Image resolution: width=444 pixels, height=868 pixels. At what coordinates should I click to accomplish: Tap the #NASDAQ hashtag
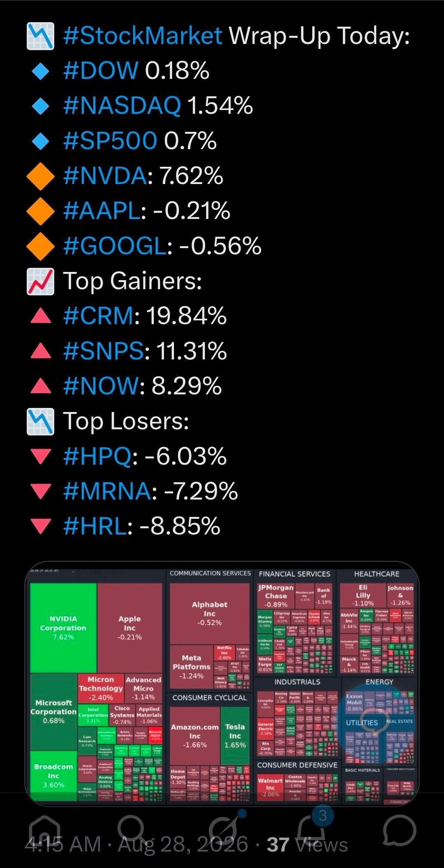pyautogui.click(x=122, y=106)
